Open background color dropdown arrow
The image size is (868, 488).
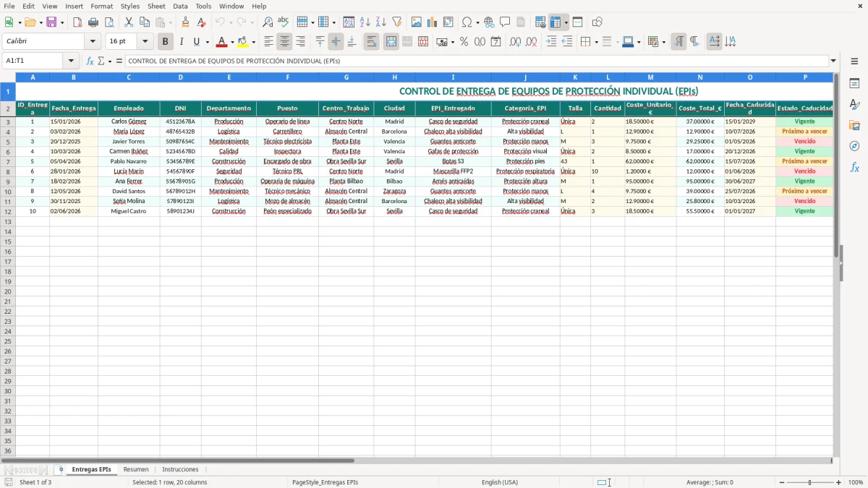[253, 42]
